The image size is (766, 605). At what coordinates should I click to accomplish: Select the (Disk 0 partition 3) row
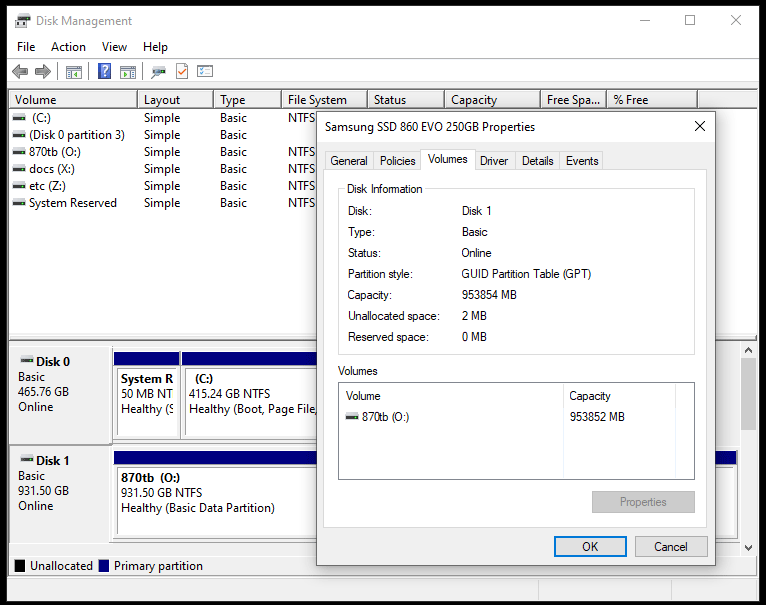click(x=161, y=135)
